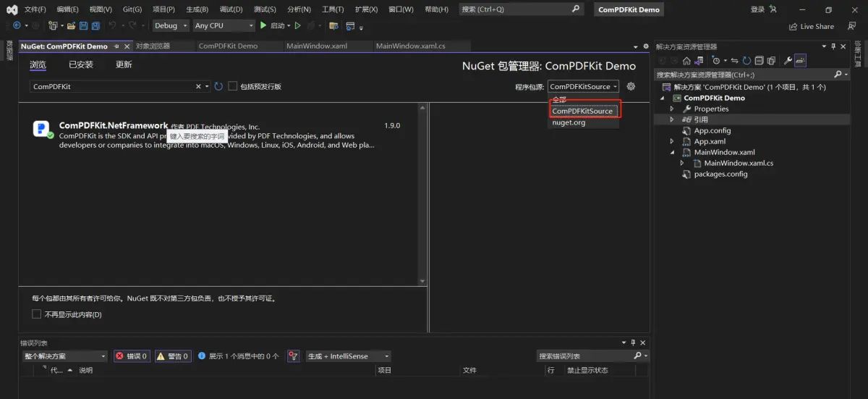This screenshot has height=399, width=868.
Task: Click the ComPDFKit.NetFramework package logo
Action: point(43,129)
